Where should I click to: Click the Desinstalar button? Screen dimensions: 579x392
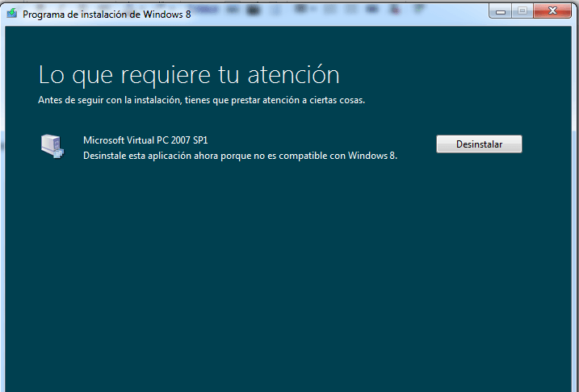479,144
